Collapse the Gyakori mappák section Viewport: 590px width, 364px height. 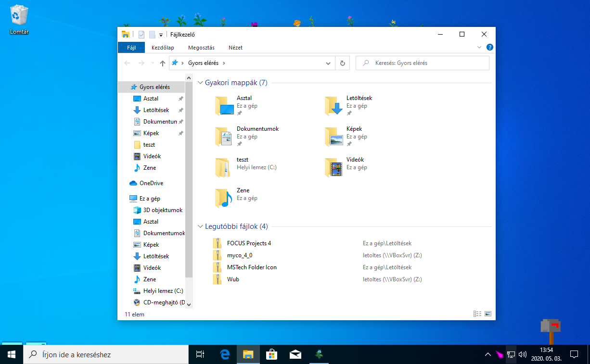pos(200,82)
